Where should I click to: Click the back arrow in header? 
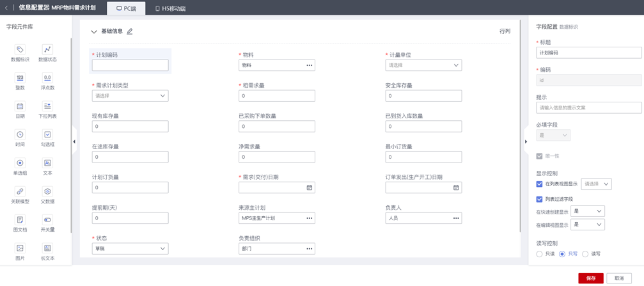coord(6,8)
